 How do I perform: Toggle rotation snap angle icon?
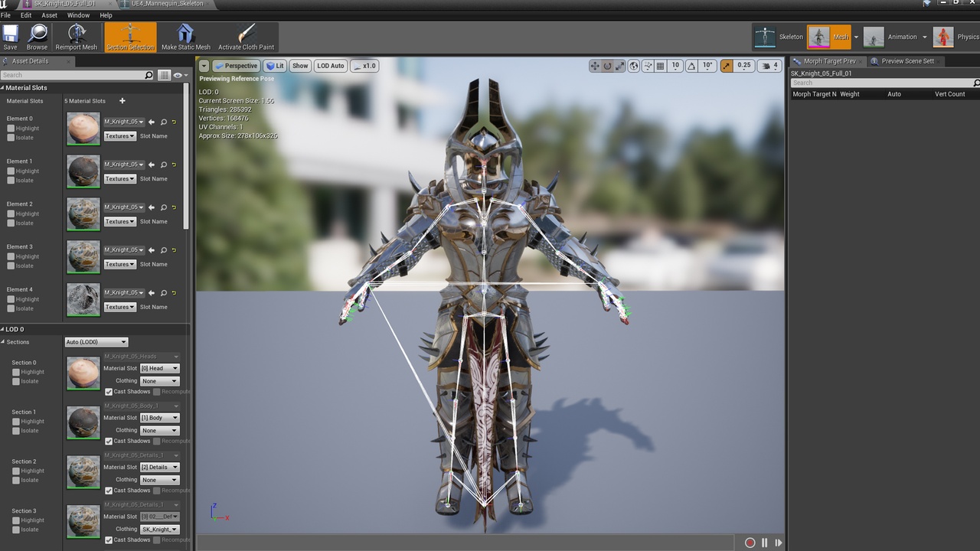(691, 66)
